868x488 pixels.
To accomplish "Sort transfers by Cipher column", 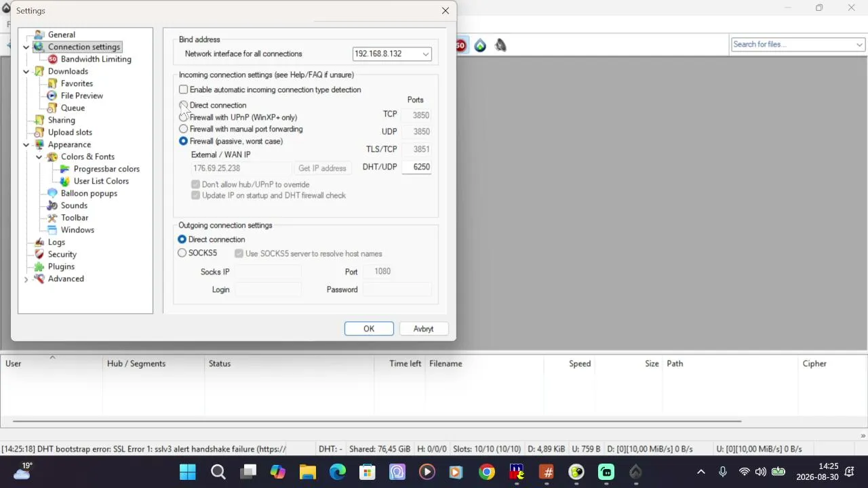I will pos(833,364).
